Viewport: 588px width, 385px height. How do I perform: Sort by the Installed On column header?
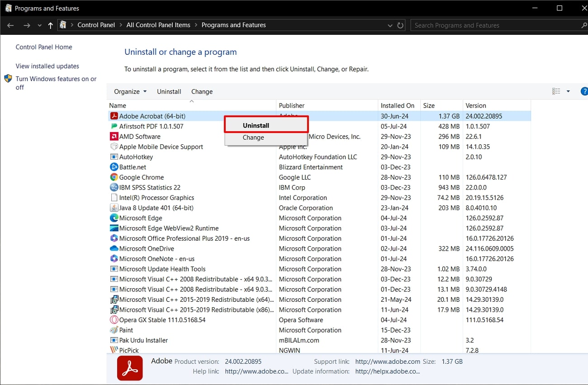(x=399, y=105)
